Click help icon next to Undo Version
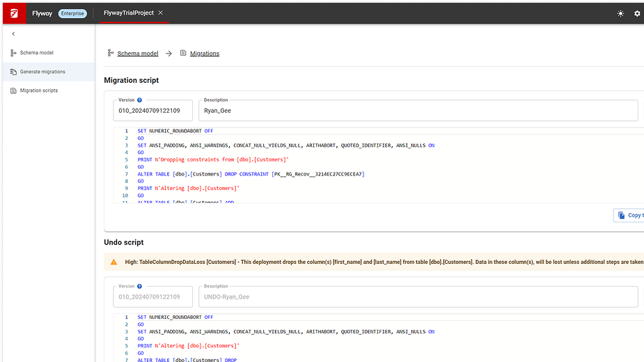644x362 pixels. click(140, 286)
